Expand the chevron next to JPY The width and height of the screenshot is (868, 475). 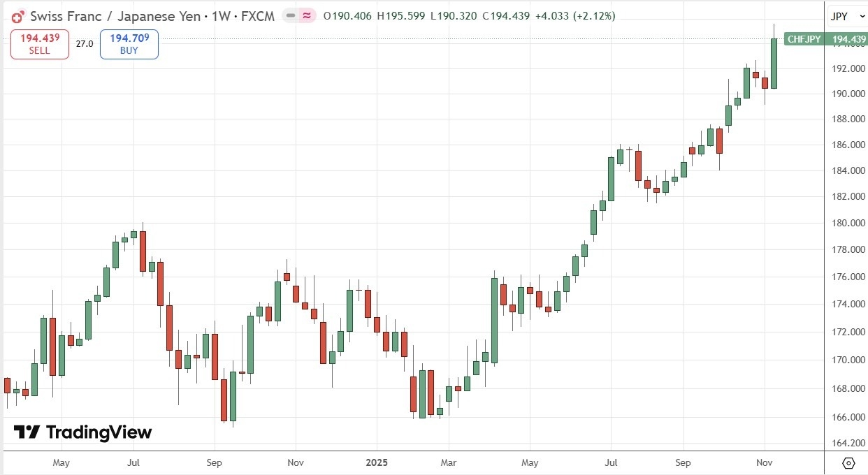point(862,16)
